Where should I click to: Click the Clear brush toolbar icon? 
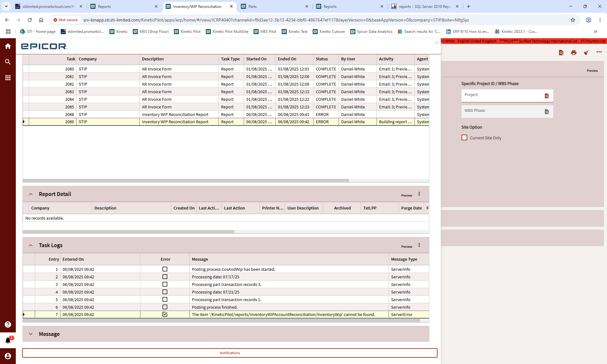[586, 52]
